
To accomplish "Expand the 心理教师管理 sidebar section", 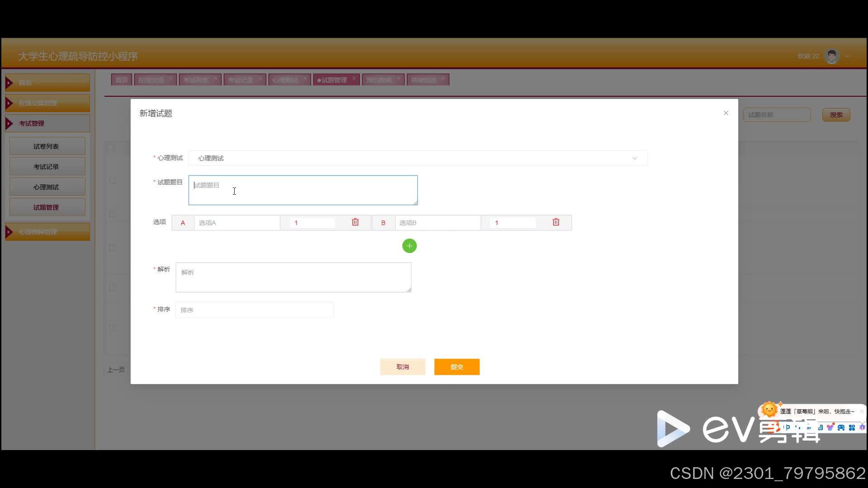I will pyautogui.click(x=47, y=232).
